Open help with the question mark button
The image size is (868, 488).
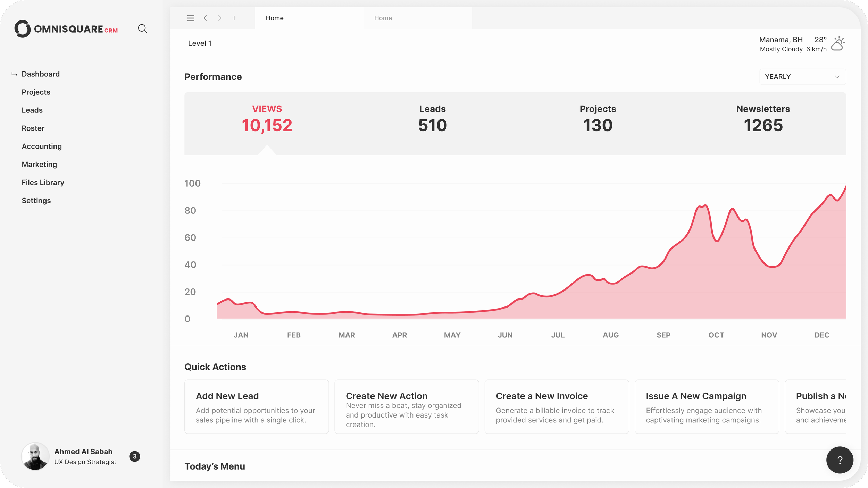tap(840, 460)
